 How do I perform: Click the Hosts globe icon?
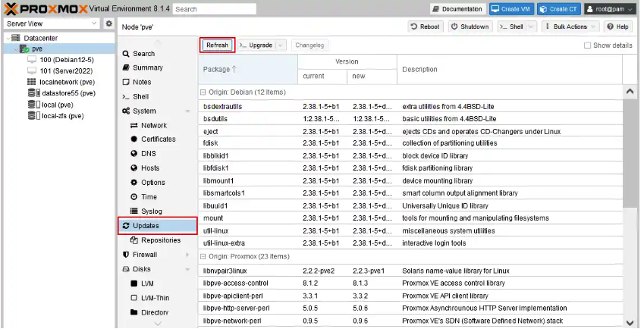tap(134, 168)
